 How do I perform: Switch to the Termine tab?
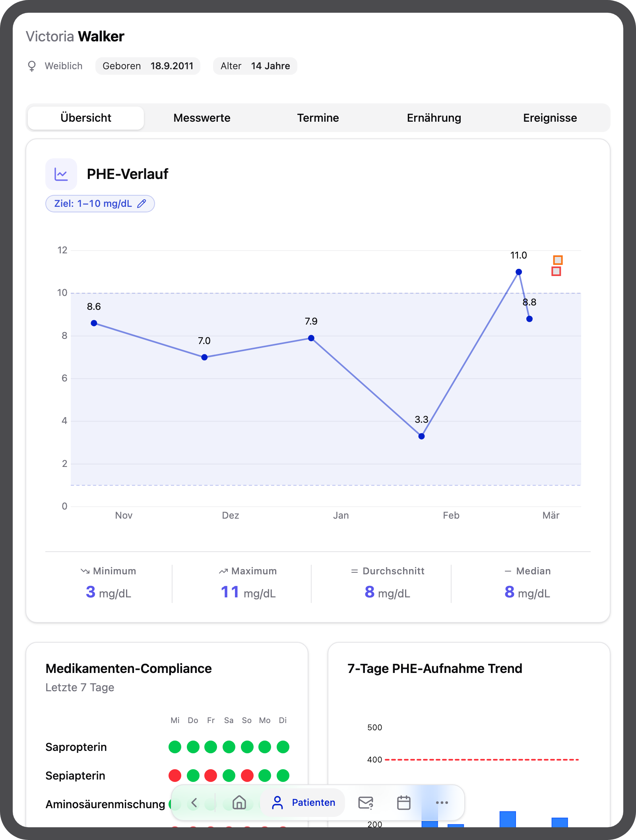tap(318, 118)
